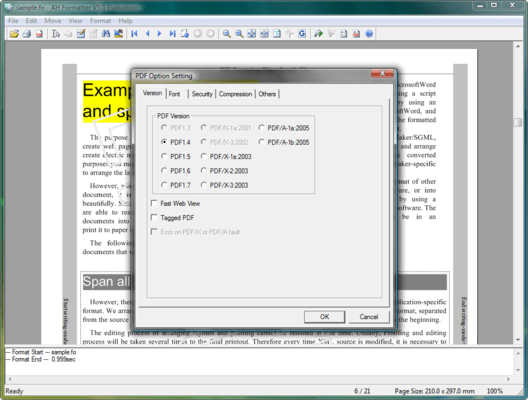Switch to the Security tab
This screenshot has height=400, width=528.
pos(202,94)
